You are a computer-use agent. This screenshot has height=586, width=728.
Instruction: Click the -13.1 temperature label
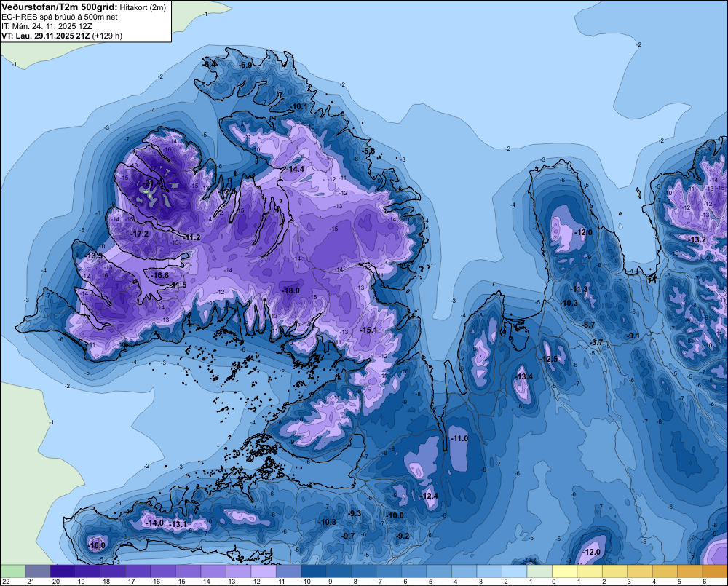(178, 524)
